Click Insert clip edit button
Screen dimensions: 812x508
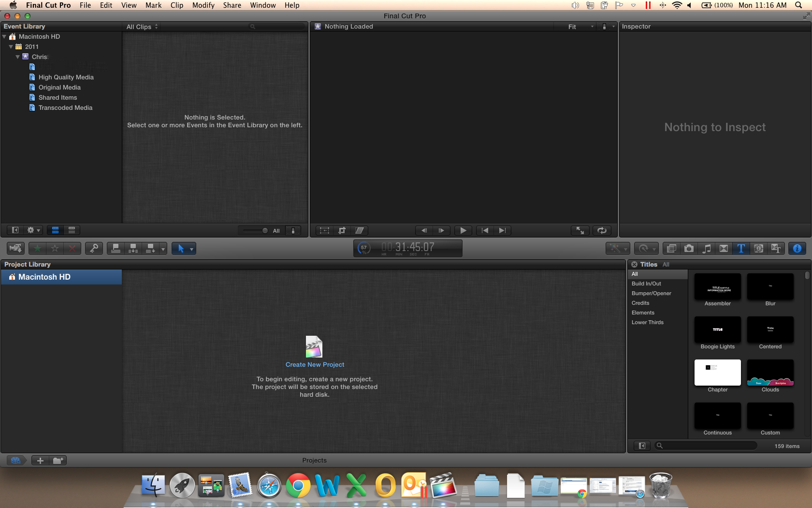(x=133, y=248)
